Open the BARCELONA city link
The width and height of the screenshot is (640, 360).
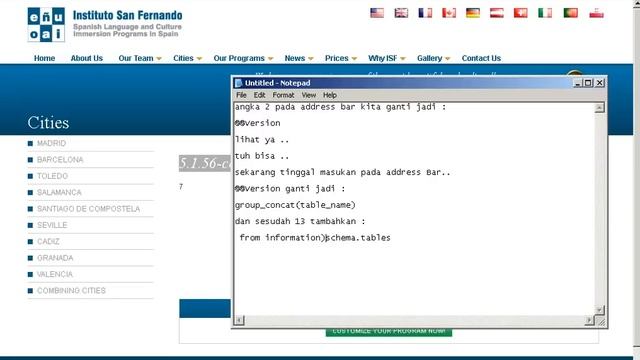(60, 160)
